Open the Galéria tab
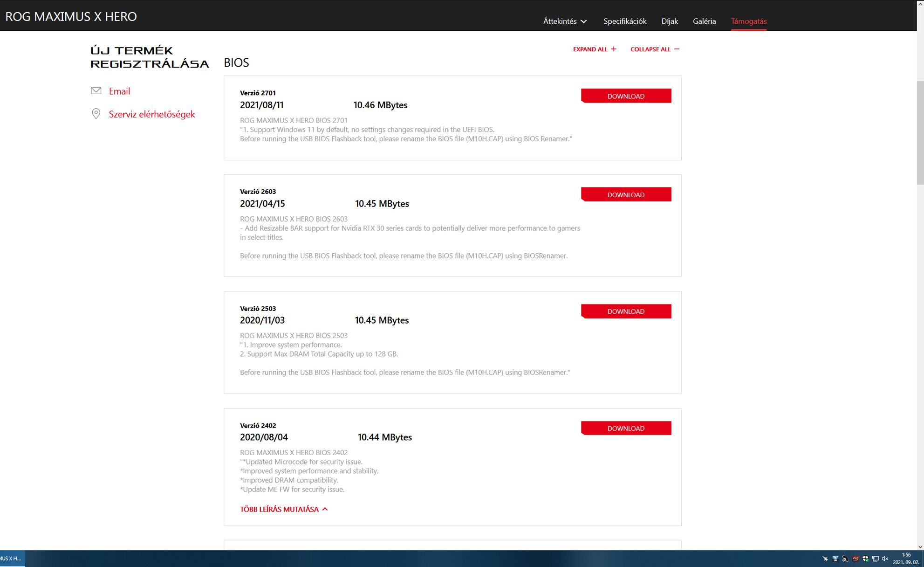The width and height of the screenshot is (924, 567). pyautogui.click(x=704, y=21)
